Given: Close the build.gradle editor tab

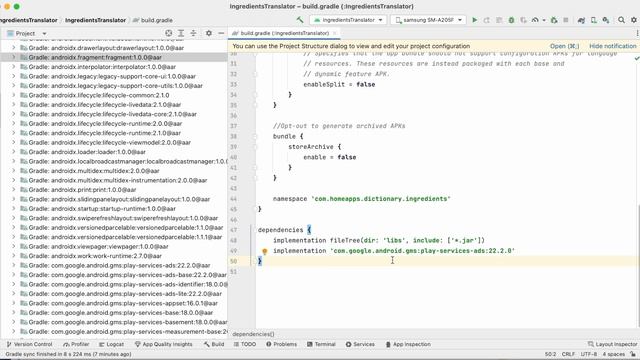Looking at the screenshot, I should point(335,33).
